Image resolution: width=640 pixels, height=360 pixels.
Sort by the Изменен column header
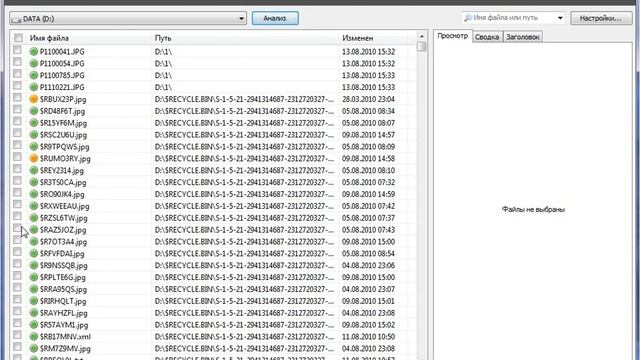click(358, 38)
